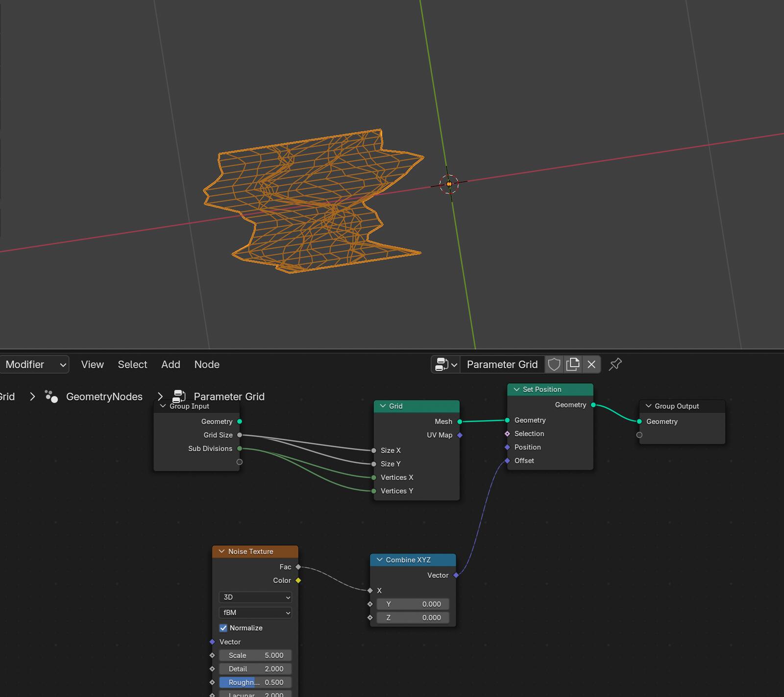Toggle the Normalize checkbox
Image resolution: width=784 pixels, height=697 pixels.
pyautogui.click(x=223, y=628)
